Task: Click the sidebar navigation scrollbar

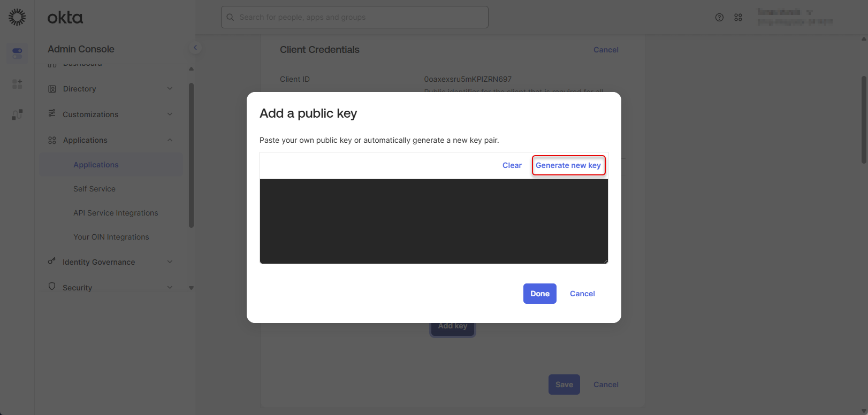Action: point(191,155)
